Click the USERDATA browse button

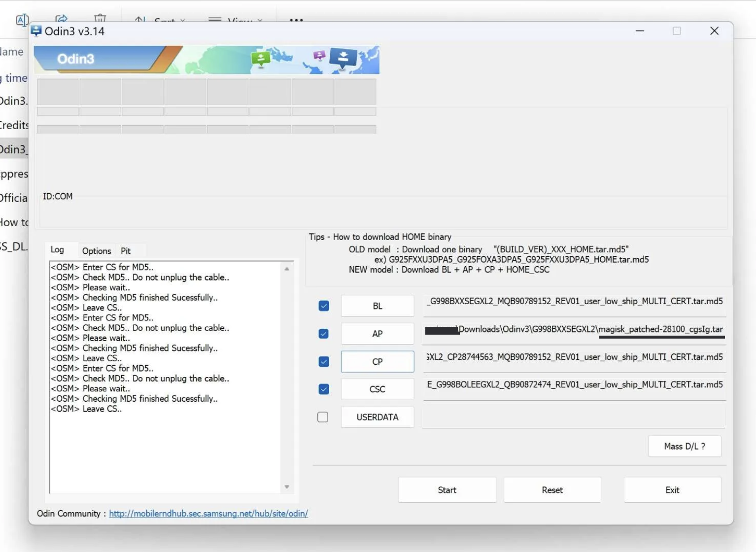(x=378, y=417)
